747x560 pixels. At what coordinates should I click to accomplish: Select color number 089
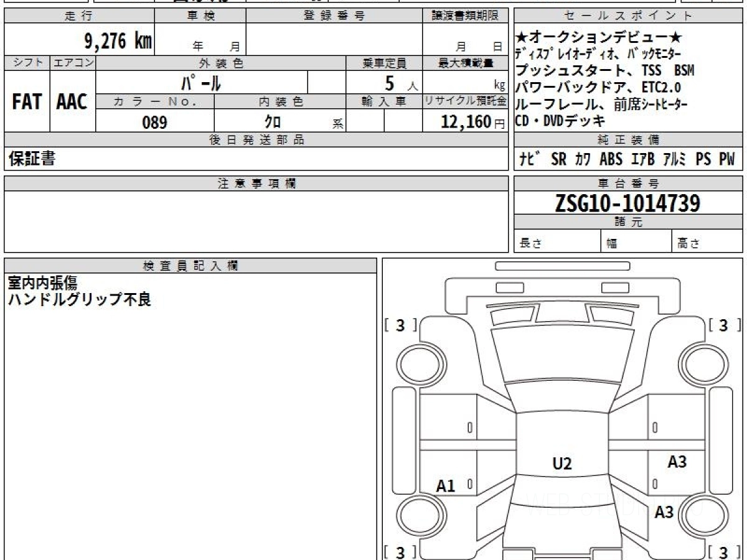click(x=155, y=123)
